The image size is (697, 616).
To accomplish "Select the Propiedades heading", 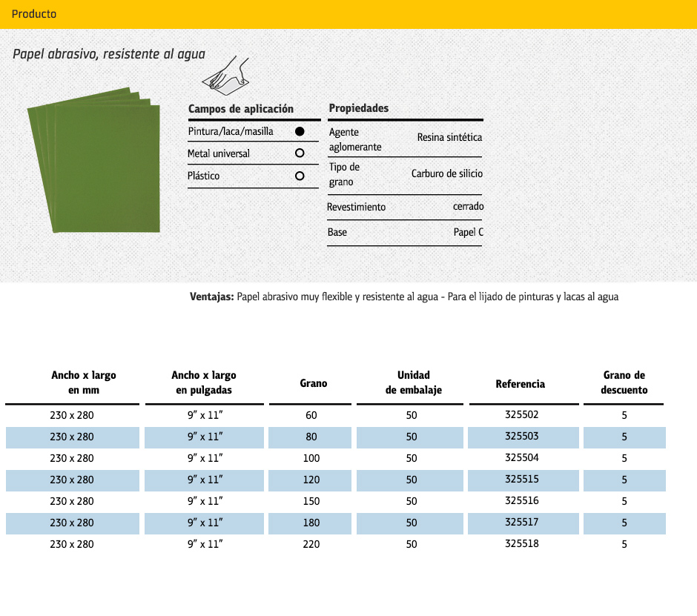I will click(359, 108).
